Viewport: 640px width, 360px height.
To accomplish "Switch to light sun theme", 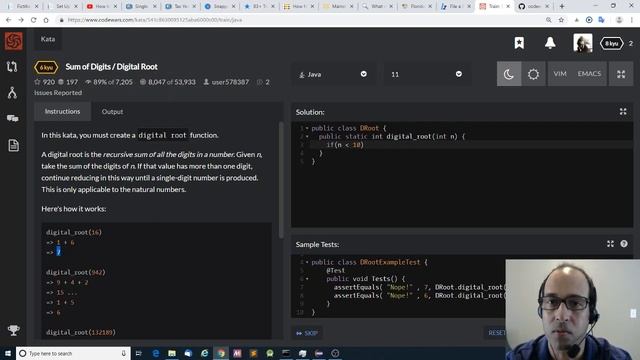I will [x=533, y=74].
